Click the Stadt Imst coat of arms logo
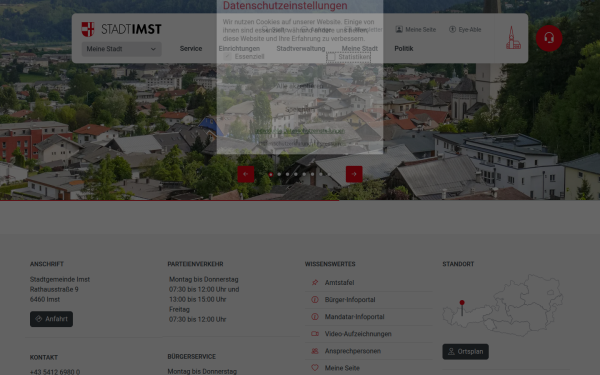Viewport: 600px width, 375px height. point(88,29)
